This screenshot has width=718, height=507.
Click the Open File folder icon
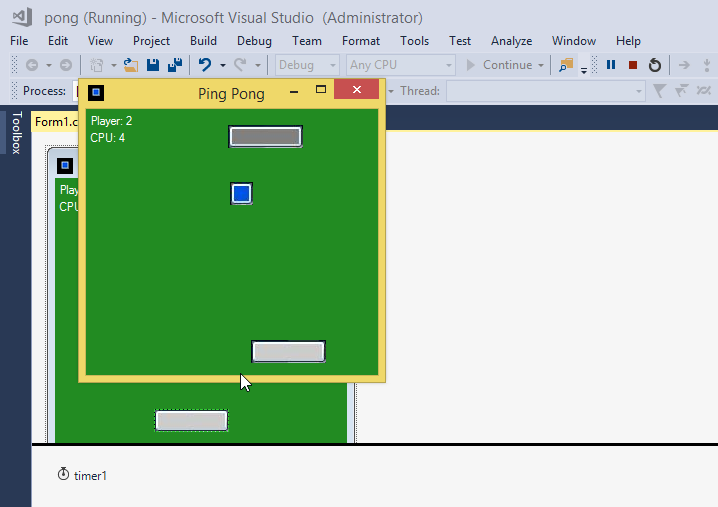coord(130,65)
